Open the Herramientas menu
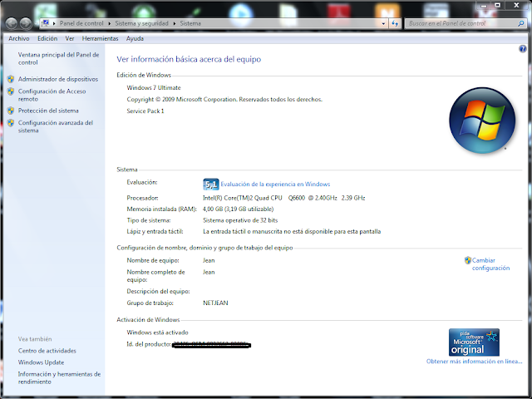Viewport: 532px width, 399px height. point(100,39)
